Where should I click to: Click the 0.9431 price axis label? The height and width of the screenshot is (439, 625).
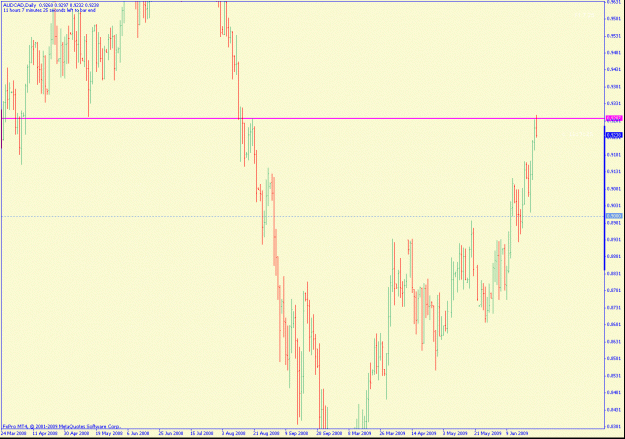pyautogui.click(x=614, y=69)
